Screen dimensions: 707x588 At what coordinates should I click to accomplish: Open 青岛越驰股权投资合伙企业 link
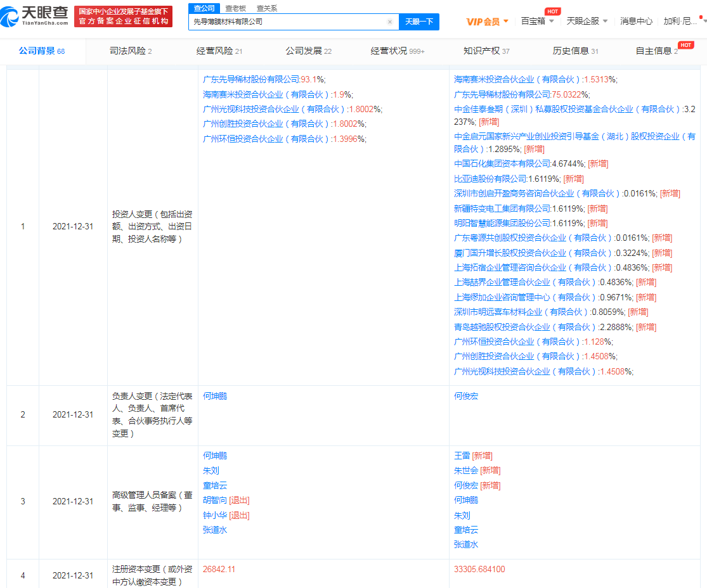526,327
